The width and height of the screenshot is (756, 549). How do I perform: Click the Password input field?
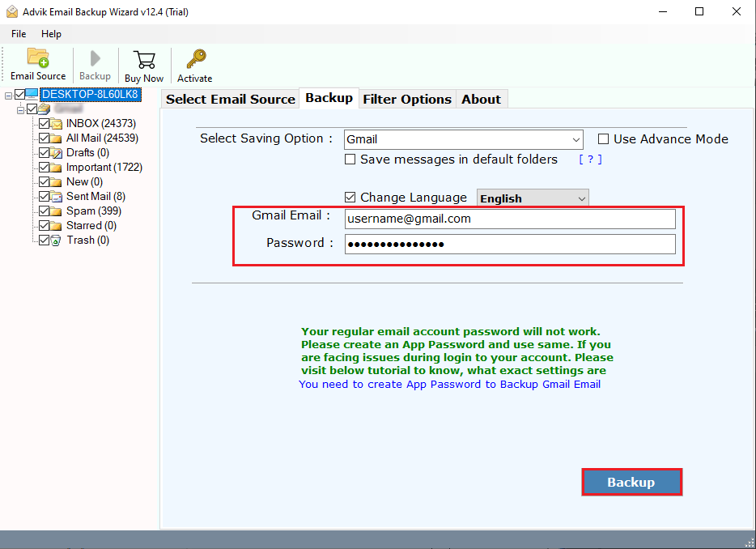510,244
